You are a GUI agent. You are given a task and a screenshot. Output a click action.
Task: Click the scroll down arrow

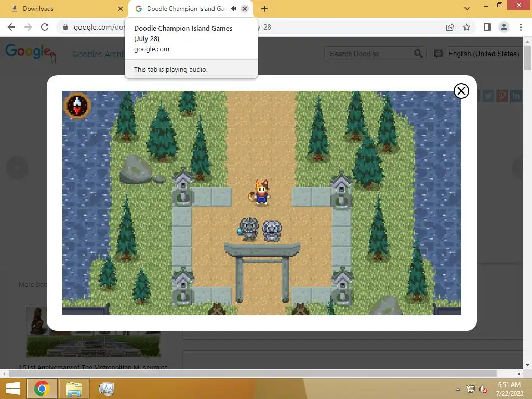527,365
